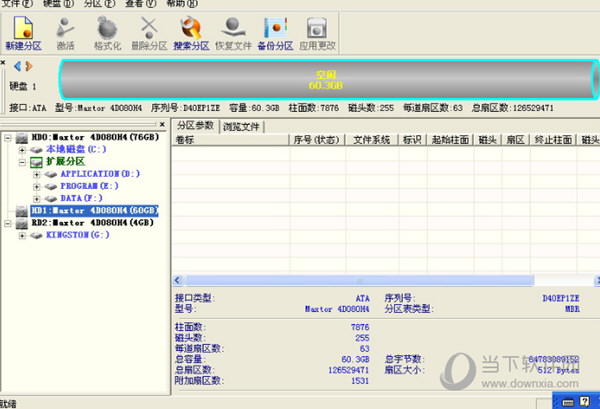Switch to the 浏览文件 tab
Screen dimensions: 600x409
pyautogui.click(x=242, y=126)
